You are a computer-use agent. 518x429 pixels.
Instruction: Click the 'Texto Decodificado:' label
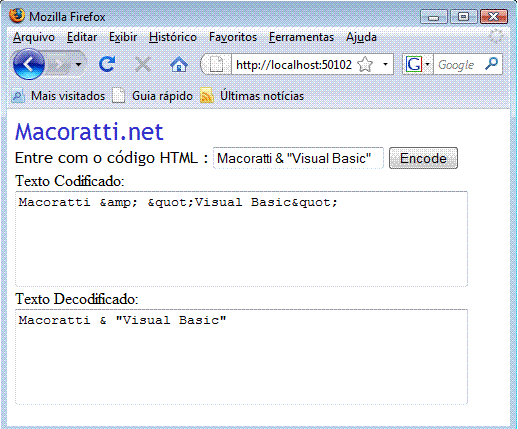(x=77, y=299)
